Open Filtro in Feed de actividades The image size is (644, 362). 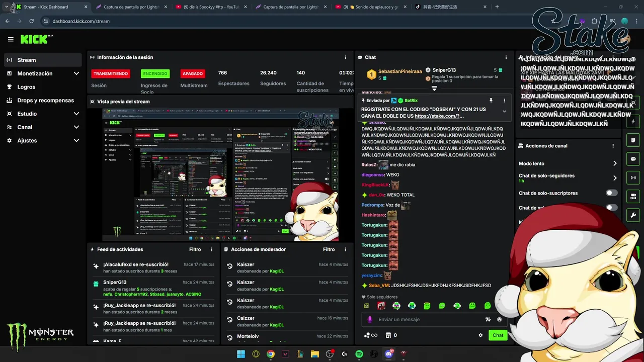point(195,249)
